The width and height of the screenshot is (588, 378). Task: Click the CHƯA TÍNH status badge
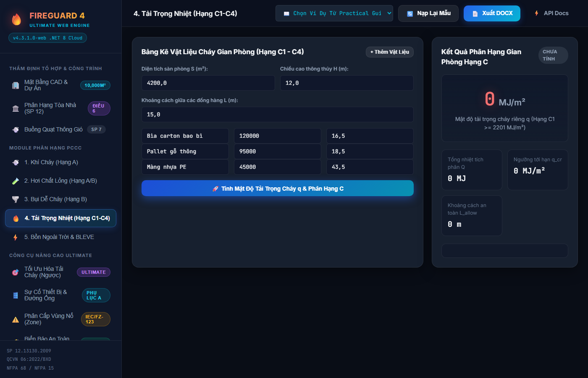553,55
